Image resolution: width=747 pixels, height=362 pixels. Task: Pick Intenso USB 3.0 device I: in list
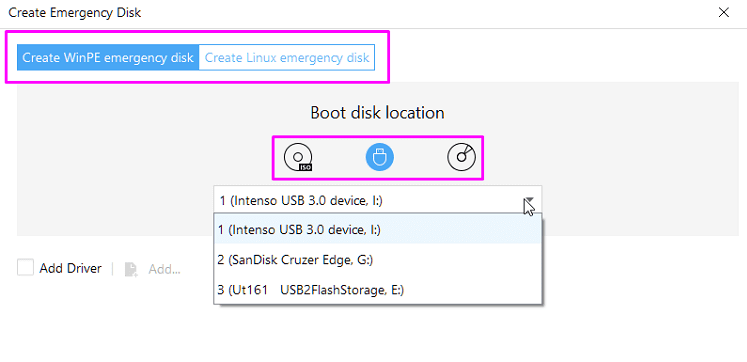pyautogui.click(x=377, y=230)
